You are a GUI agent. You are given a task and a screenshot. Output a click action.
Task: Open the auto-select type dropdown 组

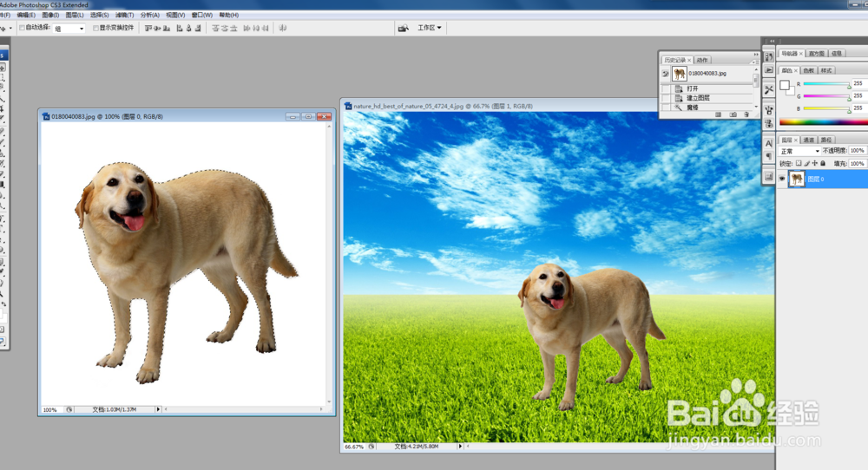click(x=69, y=28)
